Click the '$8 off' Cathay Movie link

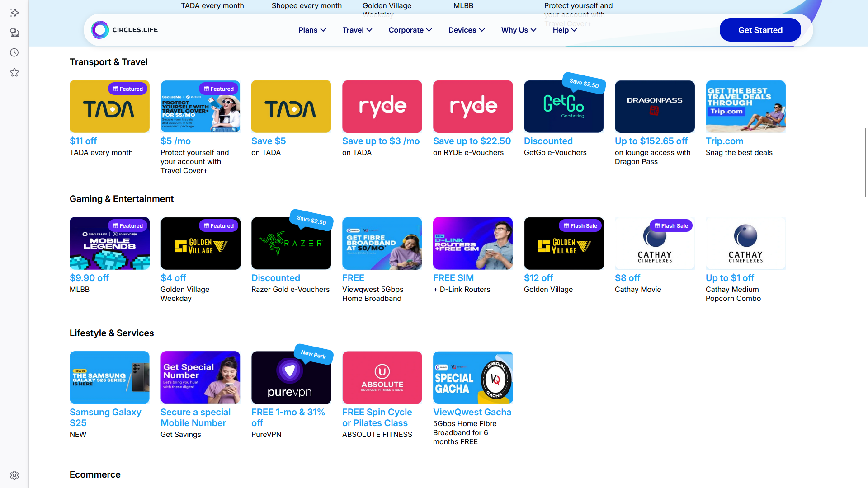pyautogui.click(x=627, y=278)
